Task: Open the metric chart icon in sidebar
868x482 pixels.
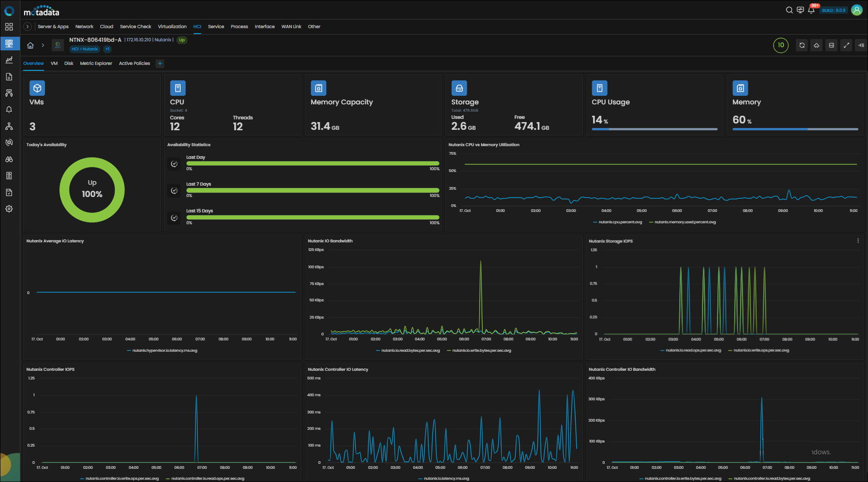Action: click(x=9, y=60)
